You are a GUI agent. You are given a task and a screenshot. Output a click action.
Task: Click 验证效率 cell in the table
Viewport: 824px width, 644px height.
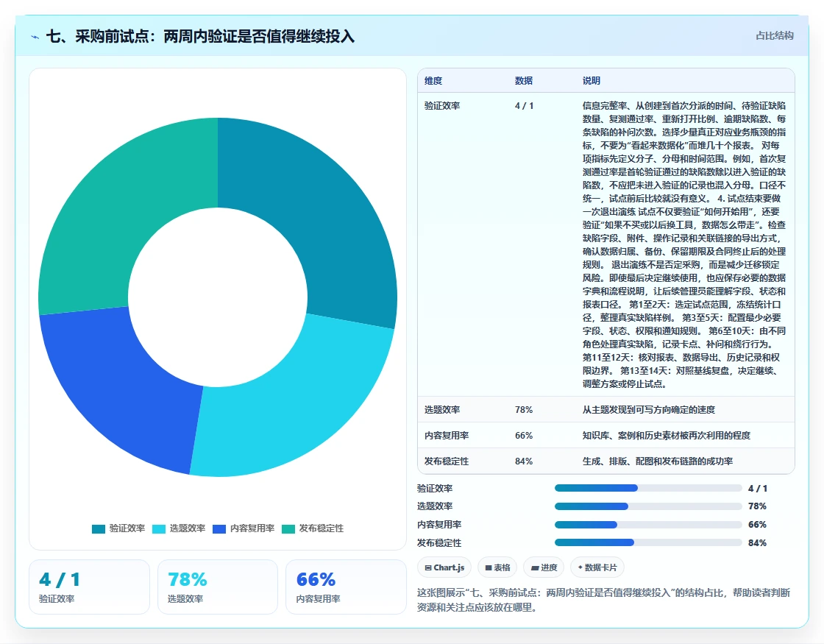[442, 106]
